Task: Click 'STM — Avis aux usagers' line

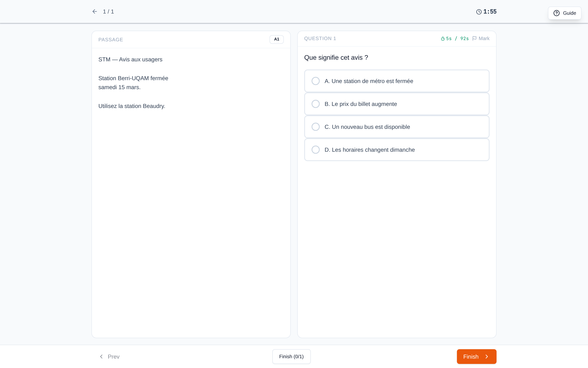Action: 130,59
